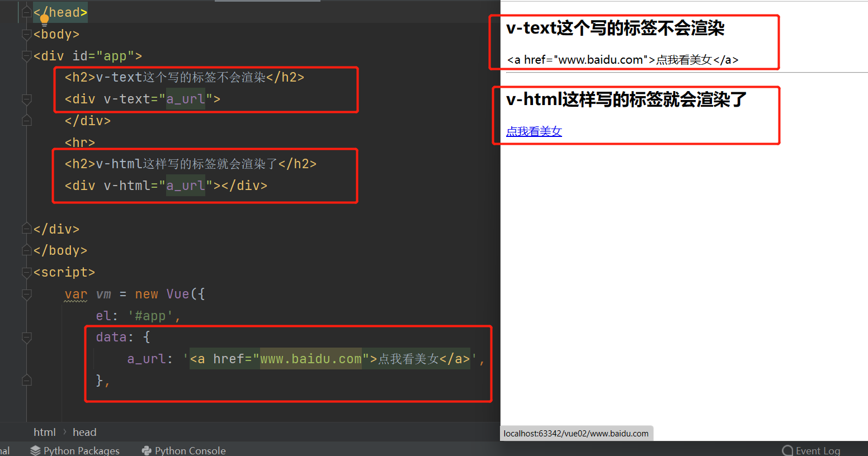868x456 pixels.
Task: Collapse the <body> fold marker
Action: [x=26, y=34]
